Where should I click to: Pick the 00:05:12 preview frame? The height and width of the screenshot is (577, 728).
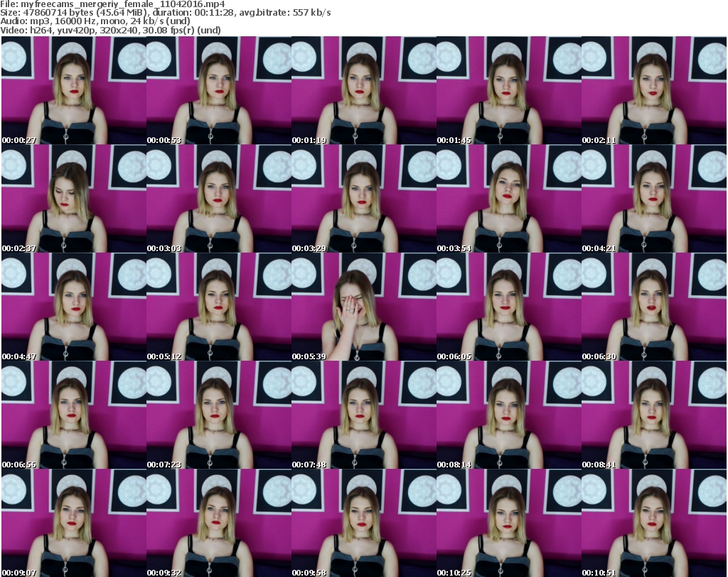click(x=219, y=307)
